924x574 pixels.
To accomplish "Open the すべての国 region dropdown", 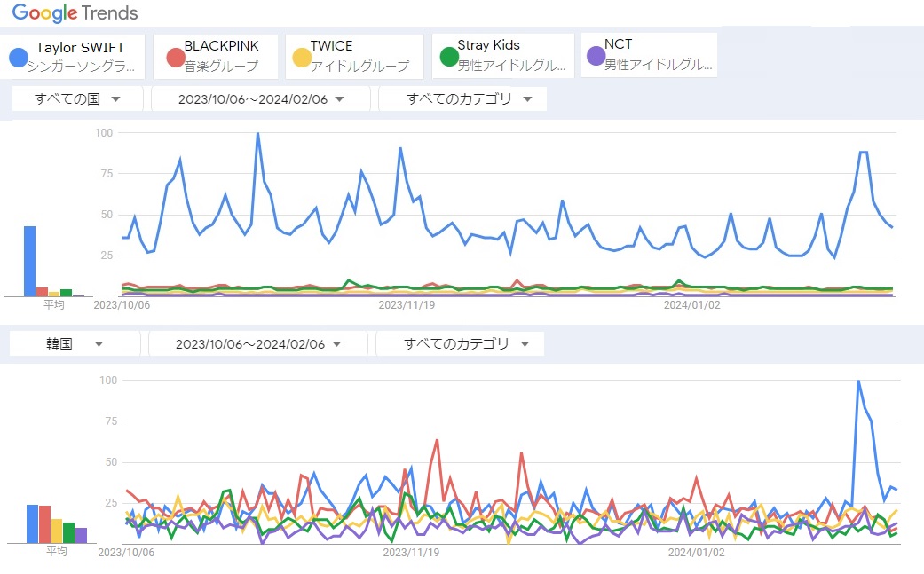I will click(77, 99).
